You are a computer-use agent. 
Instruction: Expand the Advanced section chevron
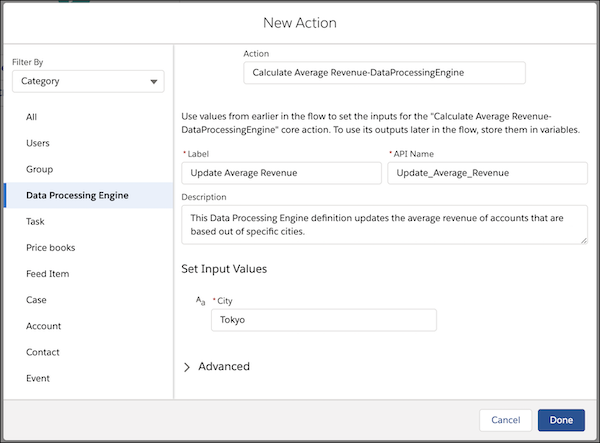(187, 367)
